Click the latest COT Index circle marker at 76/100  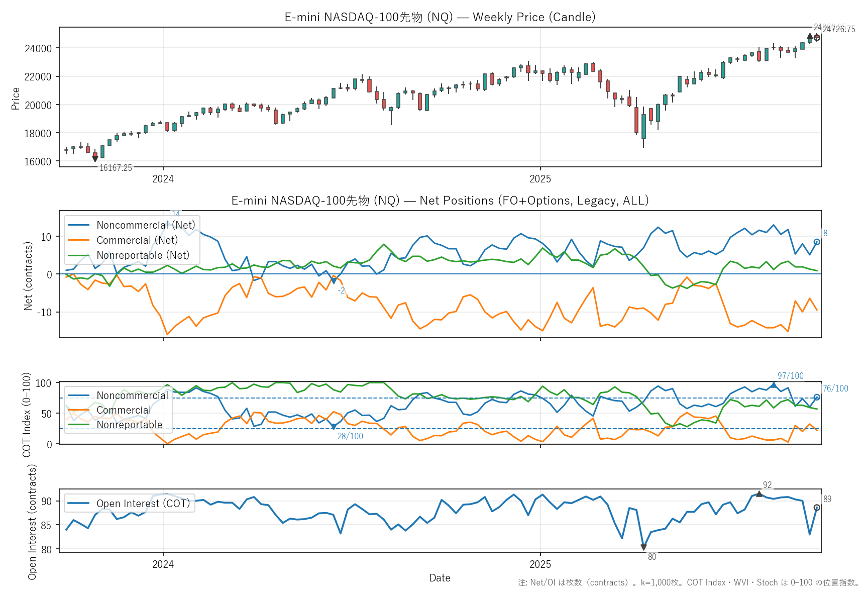point(817,398)
